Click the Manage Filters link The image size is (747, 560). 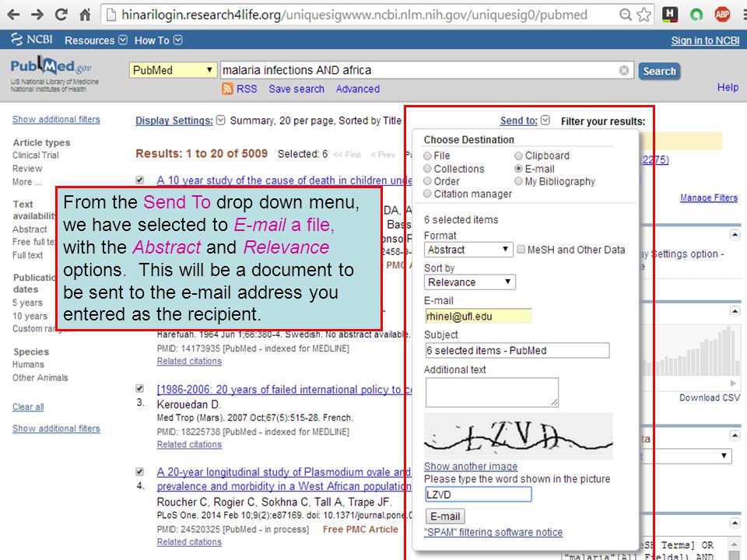point(708,198)
